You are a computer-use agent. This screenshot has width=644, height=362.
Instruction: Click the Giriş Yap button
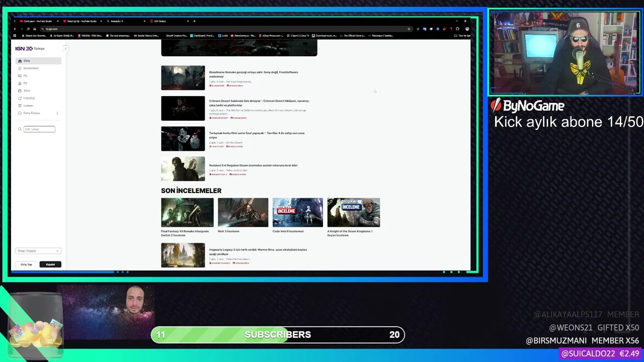tap(26, 264)
